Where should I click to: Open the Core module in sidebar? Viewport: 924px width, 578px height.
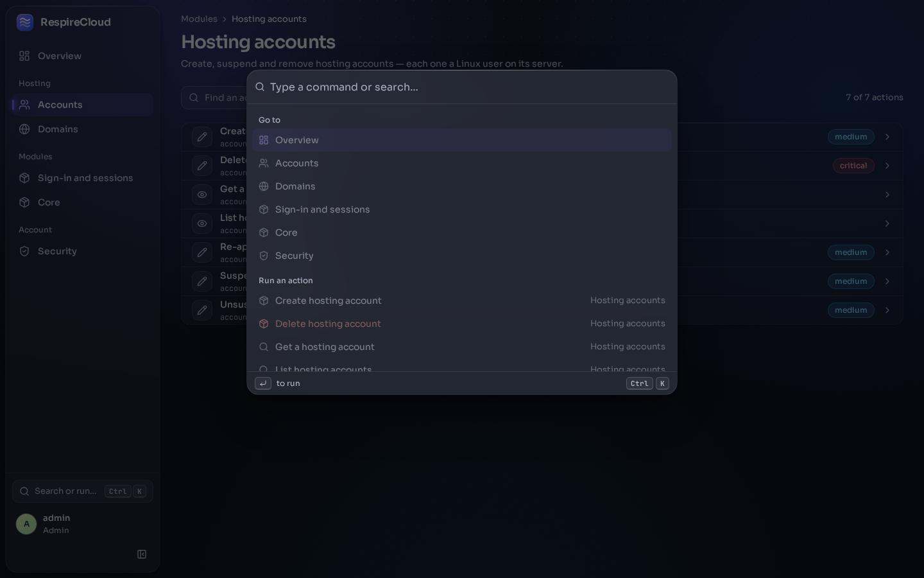coord(83,202)
